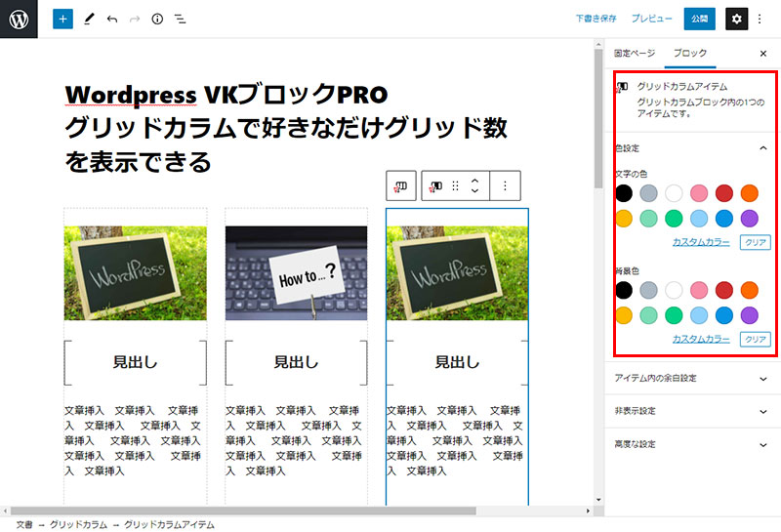Open block options three-dot menu
Viewport: 781px width, 532px height.
coord(505,185)
